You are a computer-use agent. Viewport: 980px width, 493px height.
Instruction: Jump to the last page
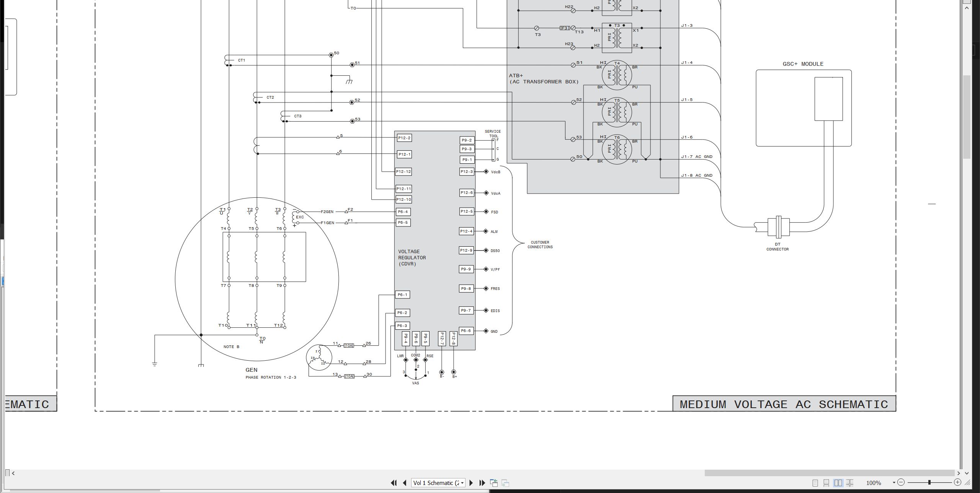(482, 483)
